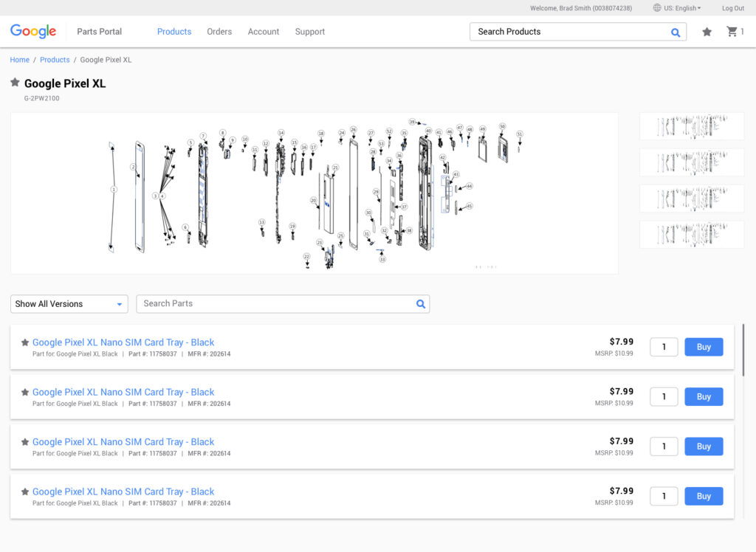The width and height of the screenshot is (756, 552).
Task: Click Buy on the second SIM tray row
Action: click(704, 397)
